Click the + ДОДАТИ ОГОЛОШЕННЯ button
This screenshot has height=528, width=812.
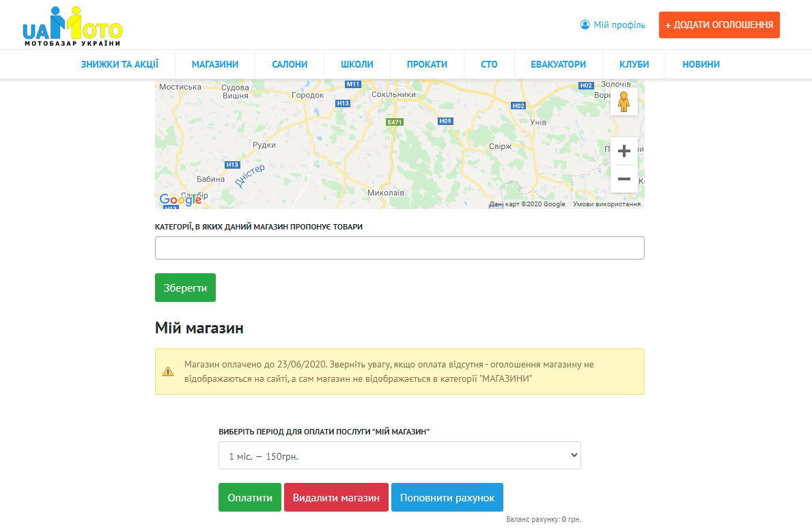(x=719, y=25)
